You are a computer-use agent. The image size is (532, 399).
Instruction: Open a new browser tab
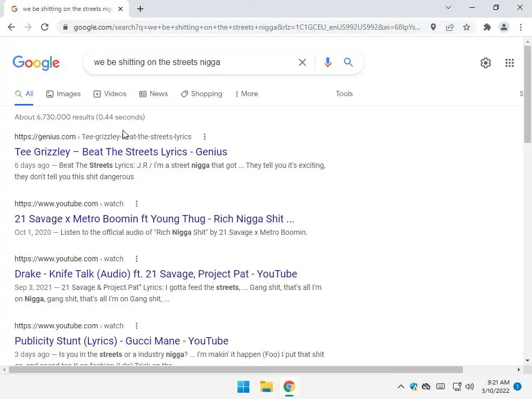tap(140, 9)
